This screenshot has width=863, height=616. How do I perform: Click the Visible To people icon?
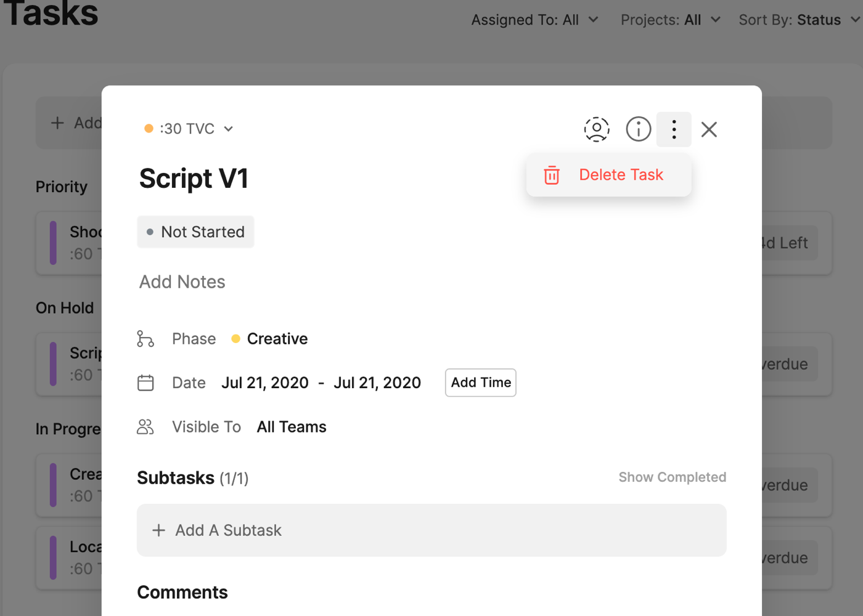(x=145, y=427)
